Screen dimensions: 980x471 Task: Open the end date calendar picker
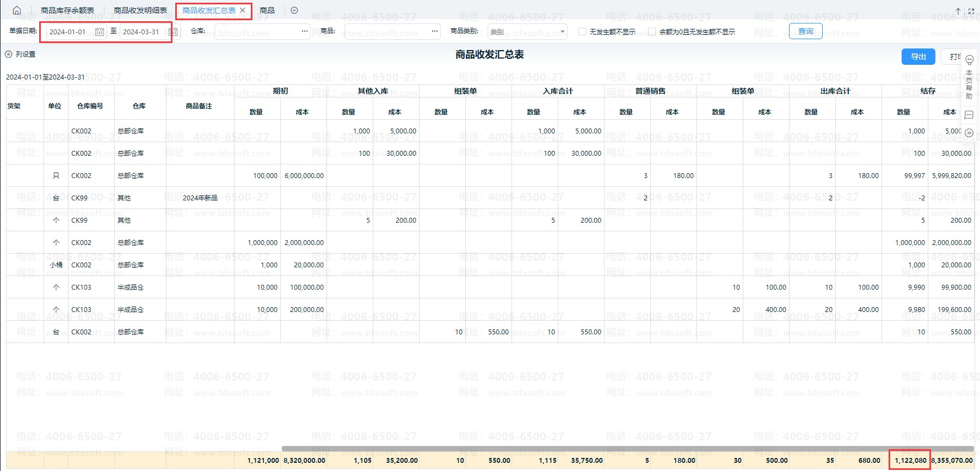click(x=173, y=32)
